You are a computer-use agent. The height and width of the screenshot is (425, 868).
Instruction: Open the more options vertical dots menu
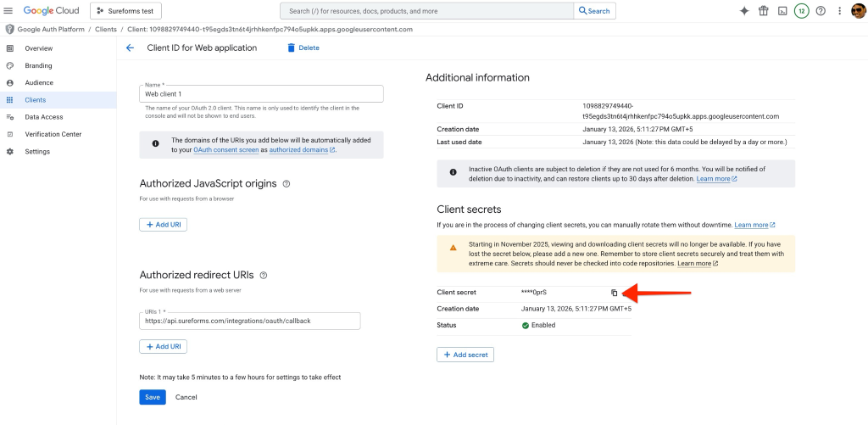point(839,11)
